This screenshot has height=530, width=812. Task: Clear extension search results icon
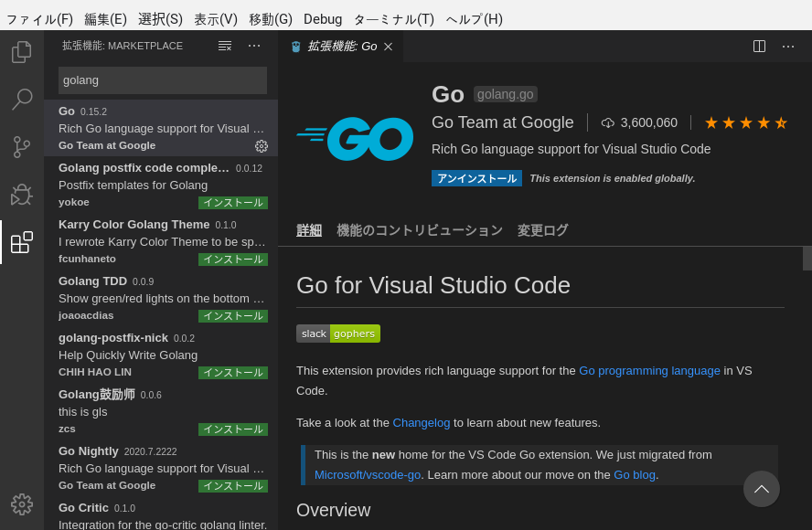pos(225,46)
